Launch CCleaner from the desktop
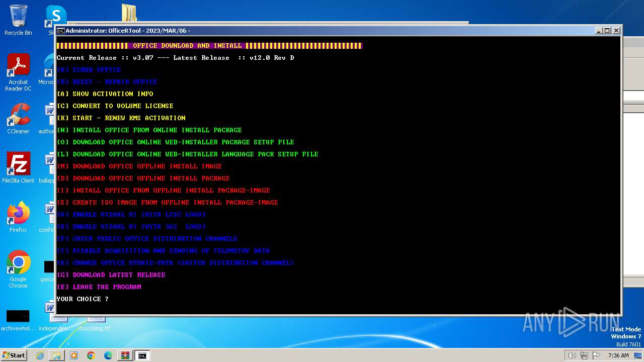The width and height of the screenshot is (644, 362). pyautogui.click(x=18, y=119)
